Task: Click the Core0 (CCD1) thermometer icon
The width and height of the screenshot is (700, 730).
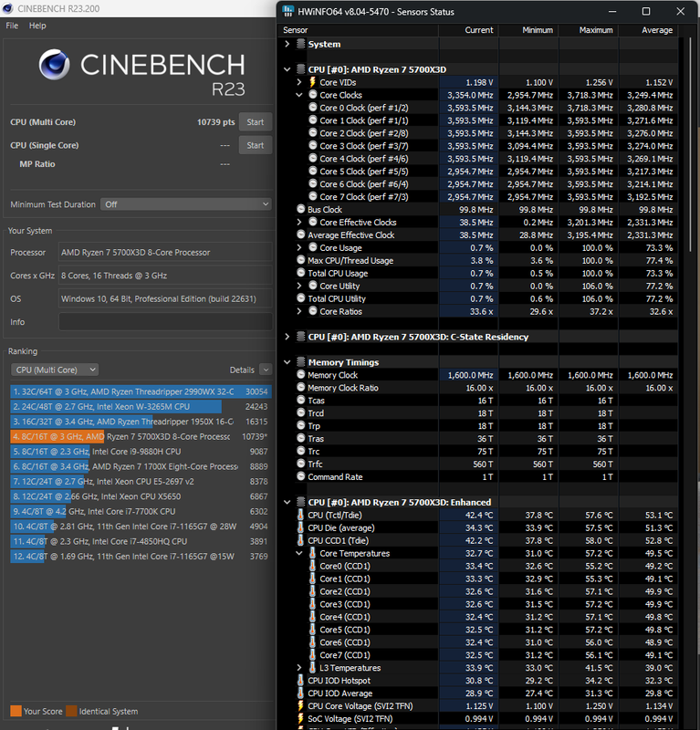Action: pos(312,566)
